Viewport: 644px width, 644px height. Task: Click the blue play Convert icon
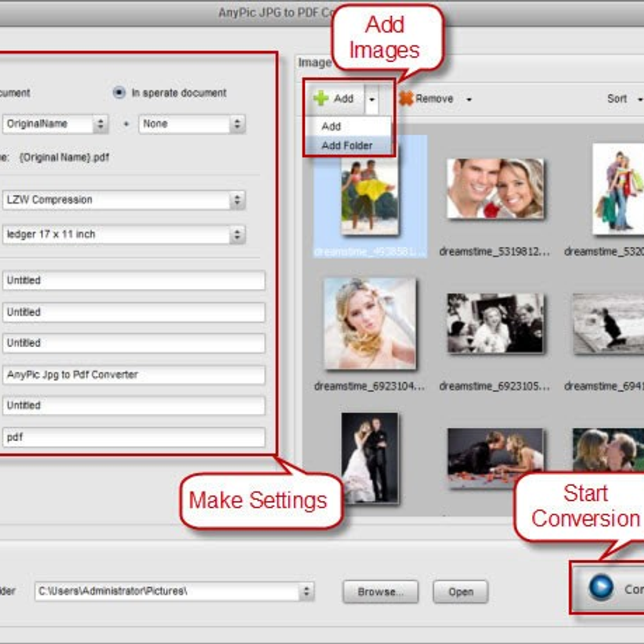click(x=601, y=587)
